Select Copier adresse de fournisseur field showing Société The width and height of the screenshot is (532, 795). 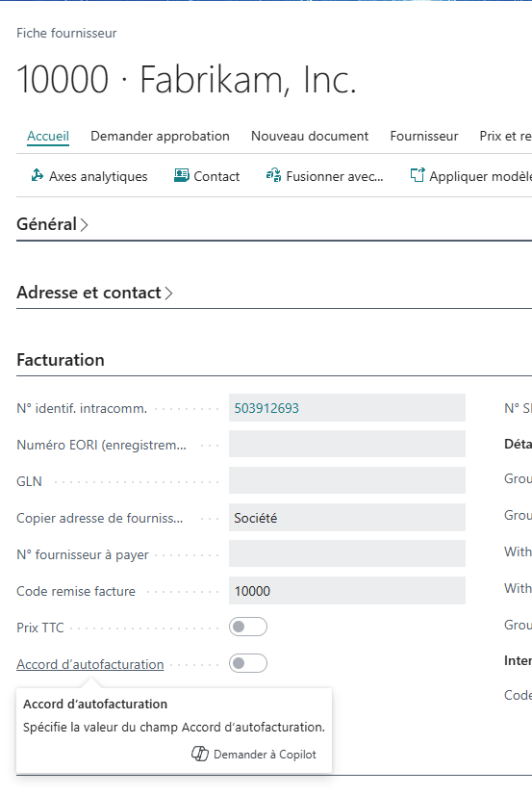(347, 517)
